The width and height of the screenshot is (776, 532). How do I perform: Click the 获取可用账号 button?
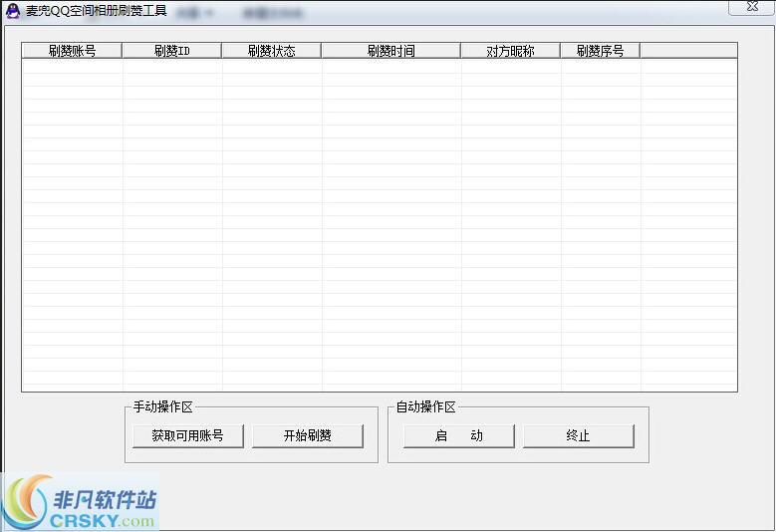tap(188, 436)
